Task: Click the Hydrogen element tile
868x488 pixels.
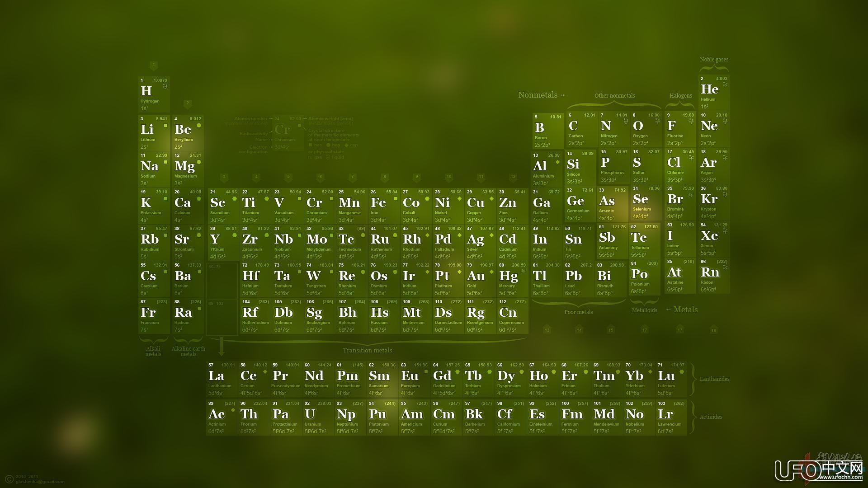Action: tap(154, 94)
